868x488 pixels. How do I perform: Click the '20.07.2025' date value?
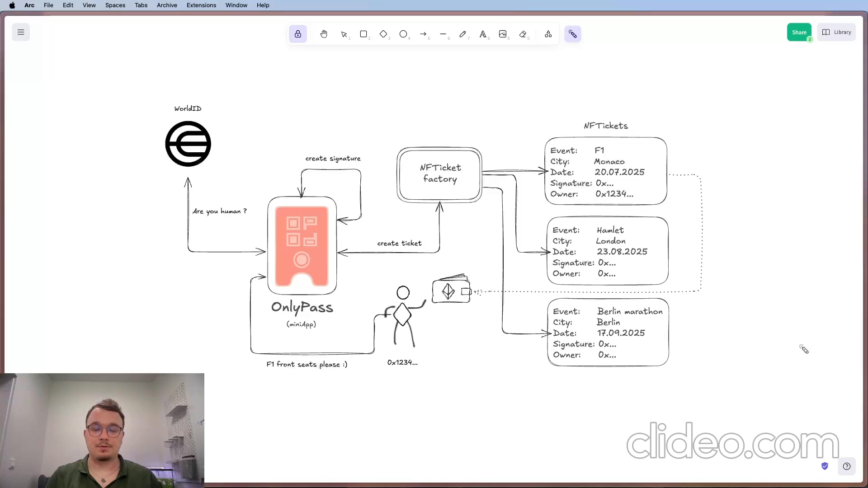(x=619, y=172)
